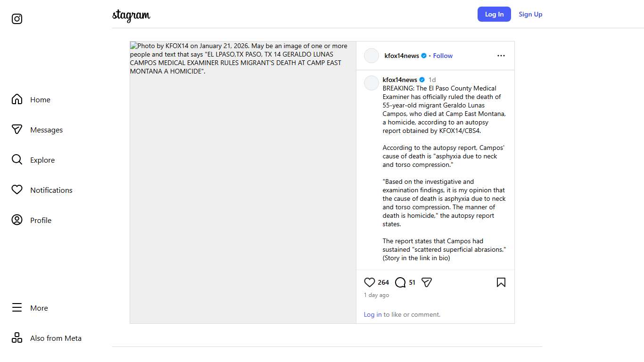Open kfox14news username in post header
Viewport: 644px width, 362px height.
(x=402, y=56)
